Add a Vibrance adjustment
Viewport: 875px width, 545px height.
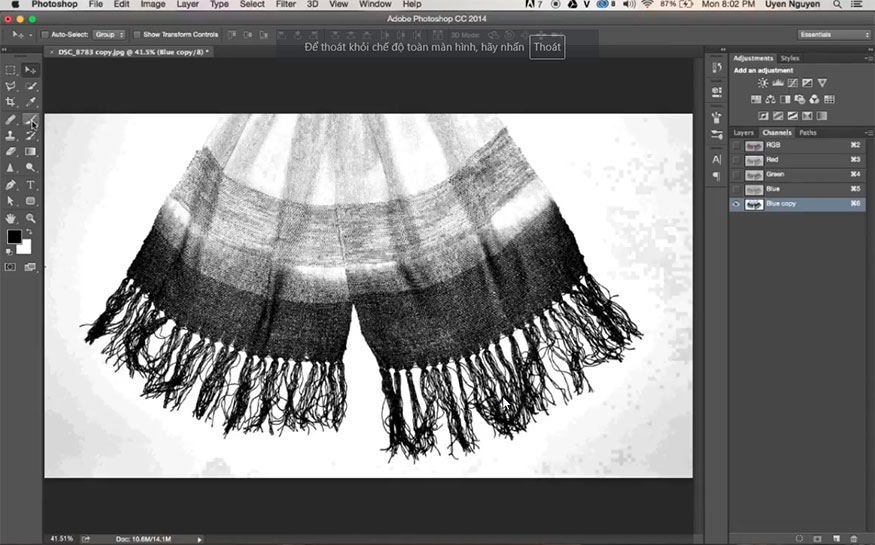coord(822,83)
